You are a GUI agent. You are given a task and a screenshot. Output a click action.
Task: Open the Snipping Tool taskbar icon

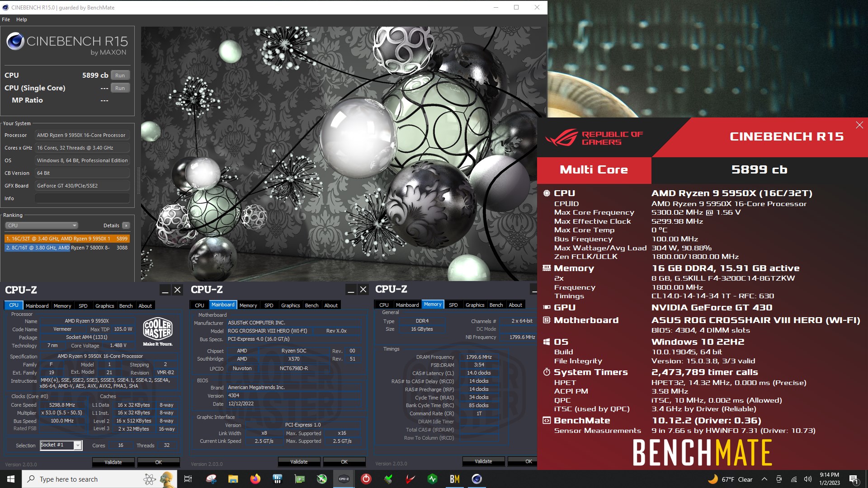(x=211, y=479)
